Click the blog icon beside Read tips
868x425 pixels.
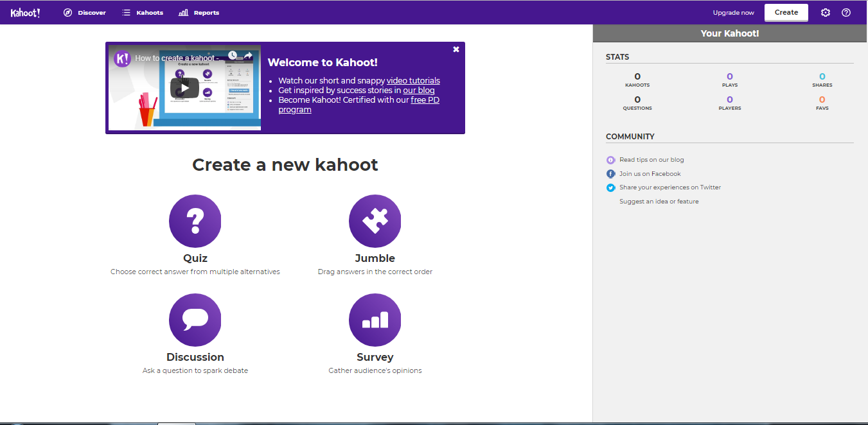point(610,160)
